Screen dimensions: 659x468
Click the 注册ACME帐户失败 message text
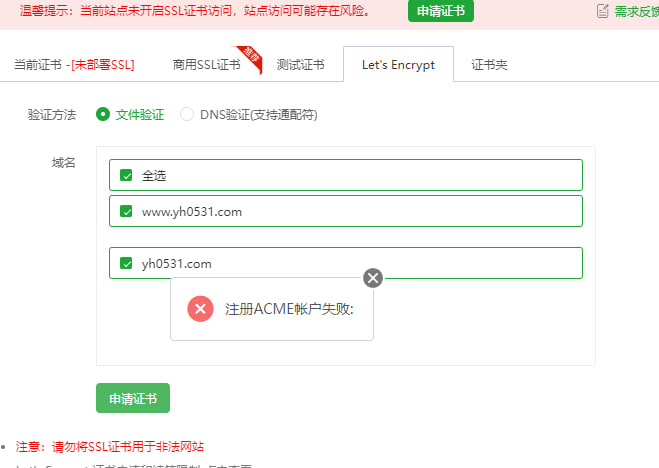(x=289, y=309)
